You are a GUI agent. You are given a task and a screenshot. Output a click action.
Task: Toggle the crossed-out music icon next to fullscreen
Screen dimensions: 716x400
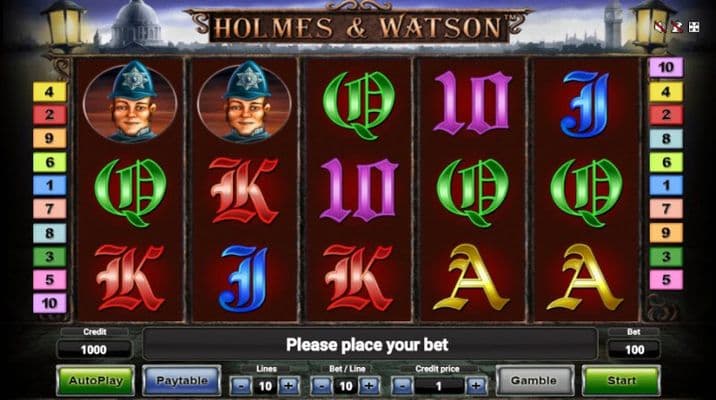pyautogui.click(x=677, y=26)
